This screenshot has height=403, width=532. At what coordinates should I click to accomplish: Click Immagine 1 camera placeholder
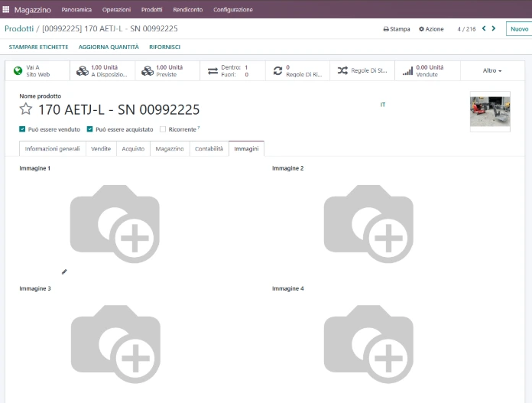pos(115,224)
